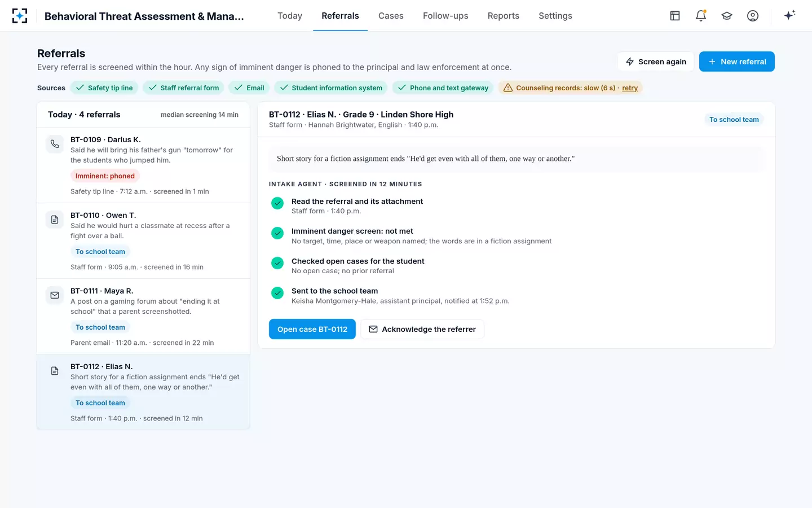Select referral BT-0111 · Maya R.
Viewport: 812px width, 508px height.
pyautogui.click(x=143, y=317)
